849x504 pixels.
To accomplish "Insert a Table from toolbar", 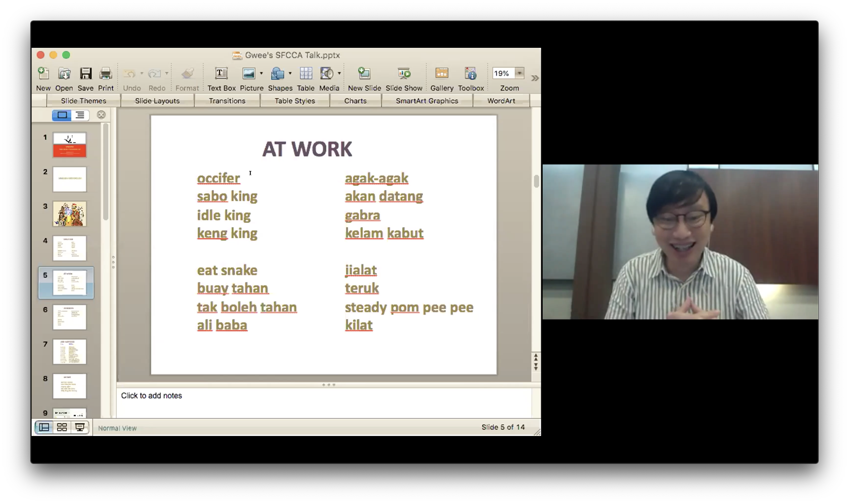I will point(306,73).
